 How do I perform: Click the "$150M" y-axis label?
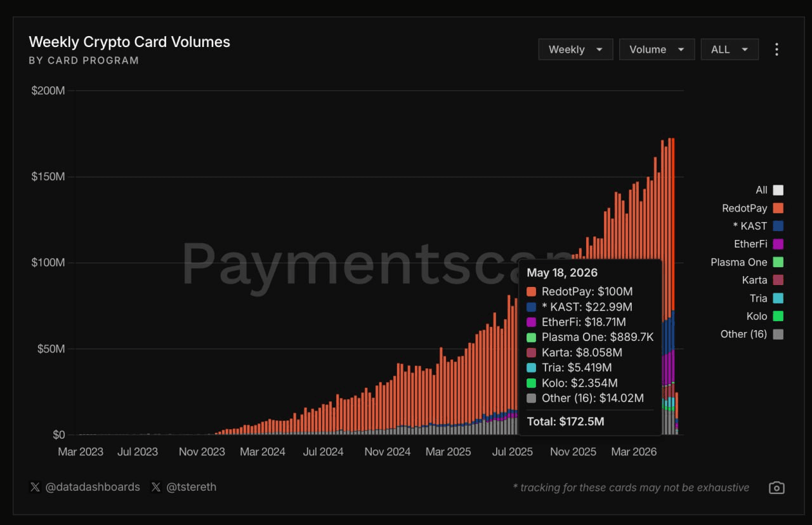point(48,176)
